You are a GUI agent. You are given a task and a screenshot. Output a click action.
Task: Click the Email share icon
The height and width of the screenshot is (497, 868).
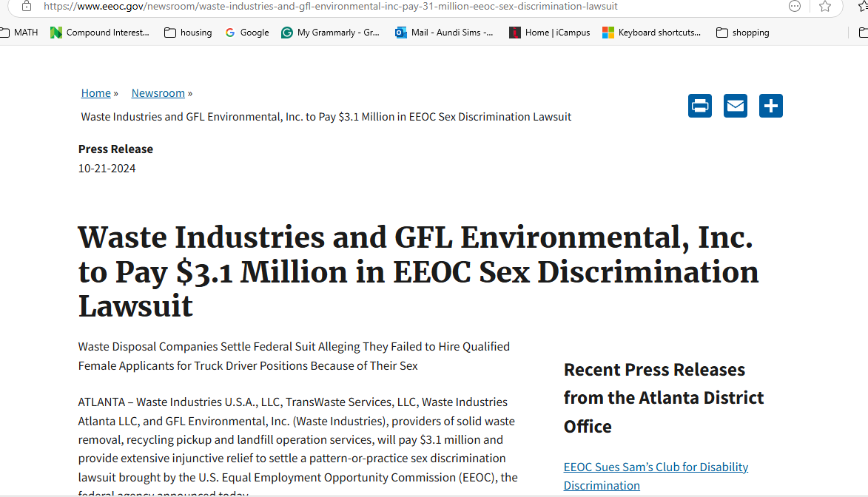pyautogui.click(x=735, y=106)
